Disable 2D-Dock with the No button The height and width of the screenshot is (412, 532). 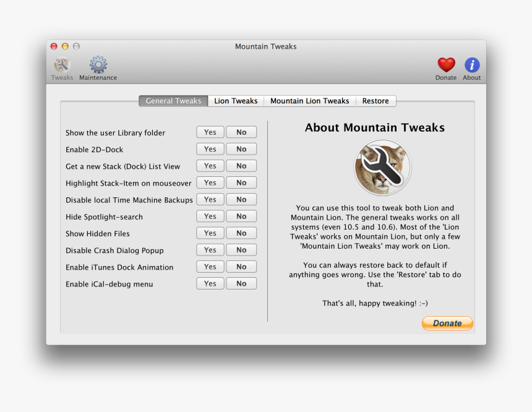coord(241,148)
